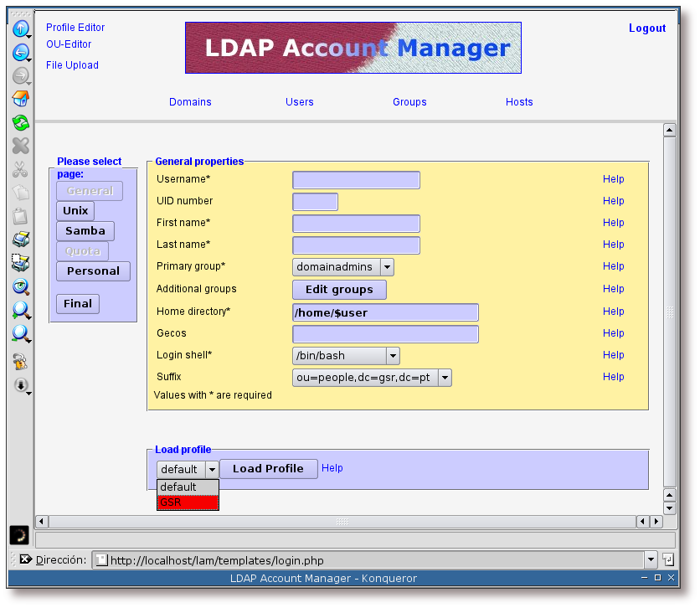
Task: Open the Home page icon in toolbar
Action: tap(20, 99)
